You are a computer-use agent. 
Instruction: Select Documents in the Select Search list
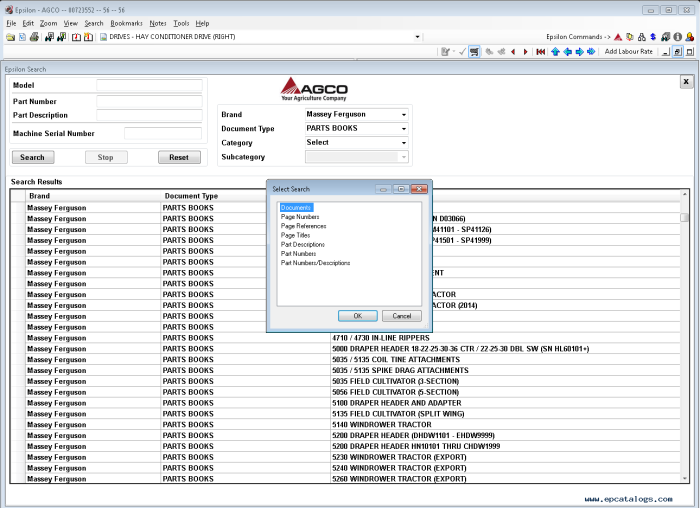296,208
